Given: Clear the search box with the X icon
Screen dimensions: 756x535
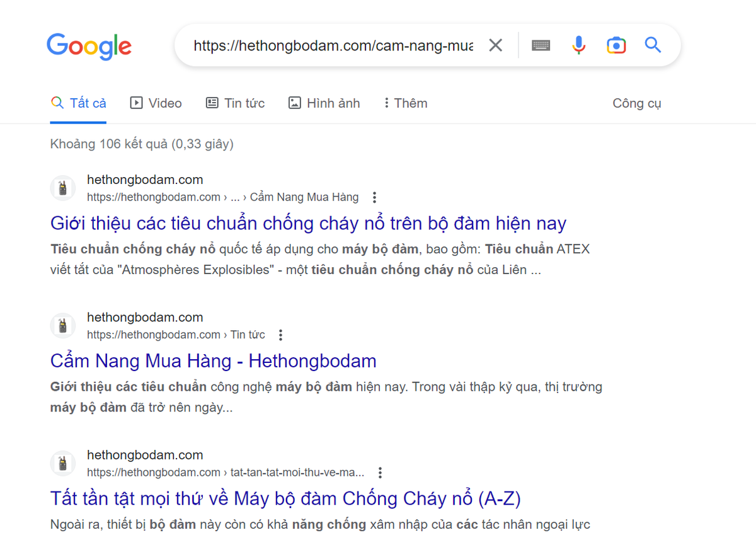Looking at the screenshot, I should click(x=496, y=45).
